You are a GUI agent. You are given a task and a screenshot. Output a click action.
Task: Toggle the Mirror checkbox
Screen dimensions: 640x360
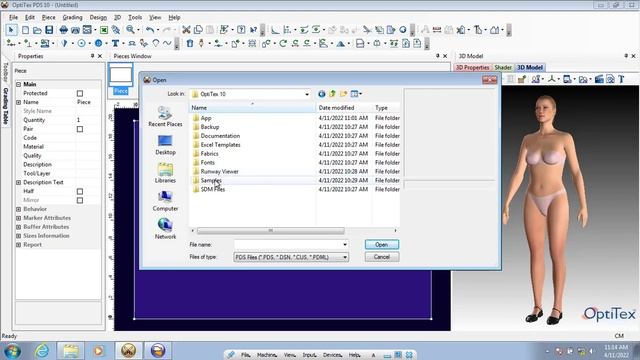[x=80, y=200]
